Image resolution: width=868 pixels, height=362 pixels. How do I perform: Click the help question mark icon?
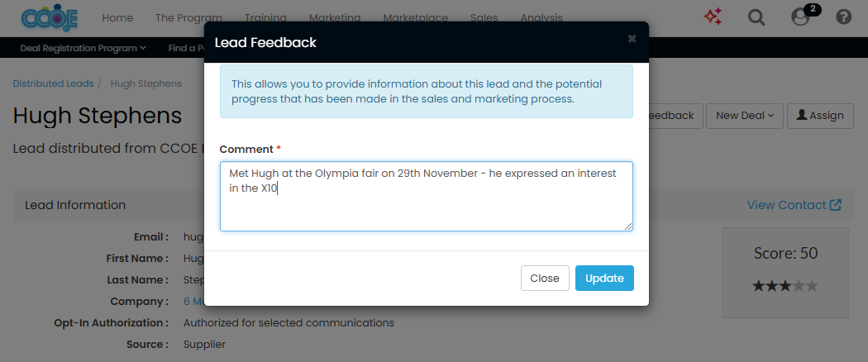click(844, 17)
